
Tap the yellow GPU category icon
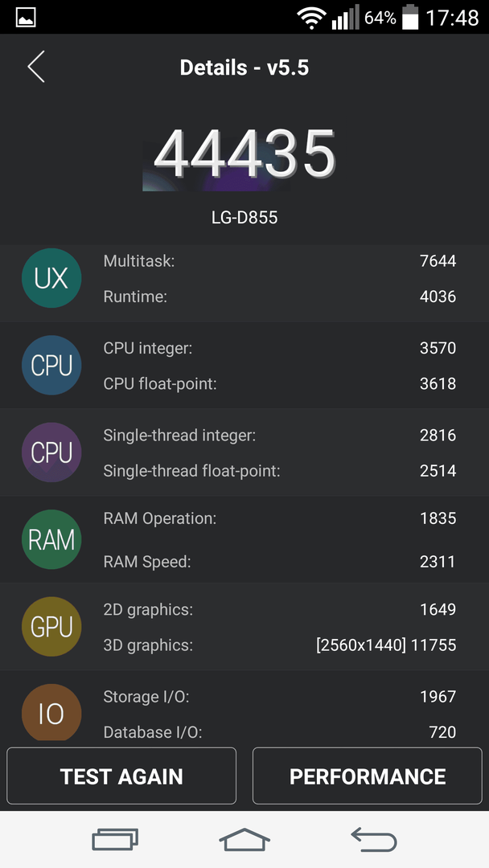click(51, 627)
